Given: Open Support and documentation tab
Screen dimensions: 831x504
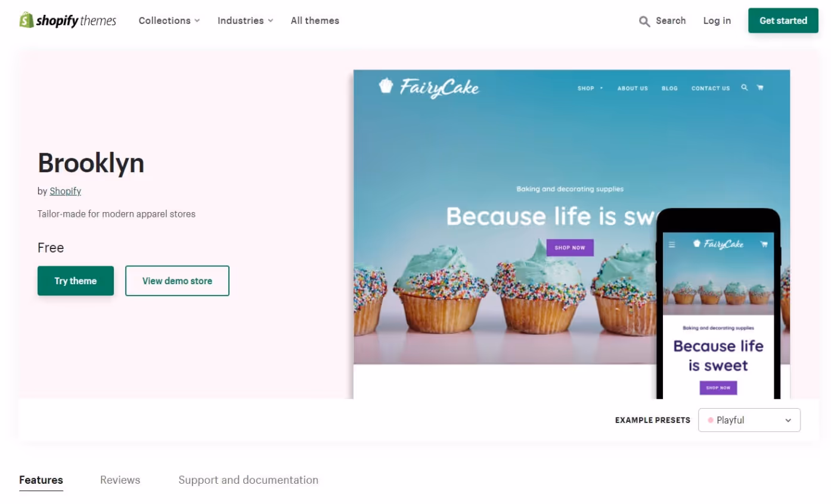Looking at the screenshot, I should [248, 480].
